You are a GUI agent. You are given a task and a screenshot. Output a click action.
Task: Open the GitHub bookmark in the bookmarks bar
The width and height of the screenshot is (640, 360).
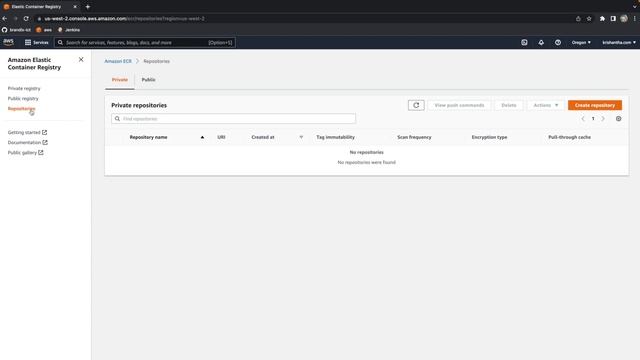16,30
